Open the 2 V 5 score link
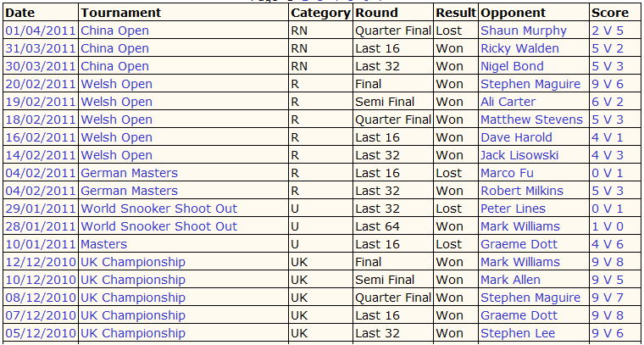 [x=608, y=31]
